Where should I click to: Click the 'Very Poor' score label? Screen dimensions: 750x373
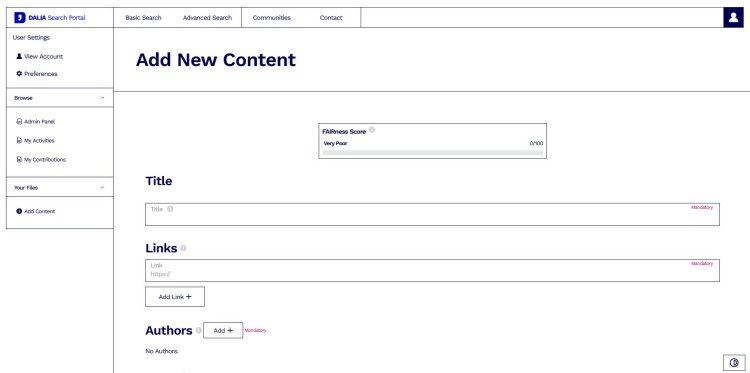pyautogui.click(x=335, y=143)
